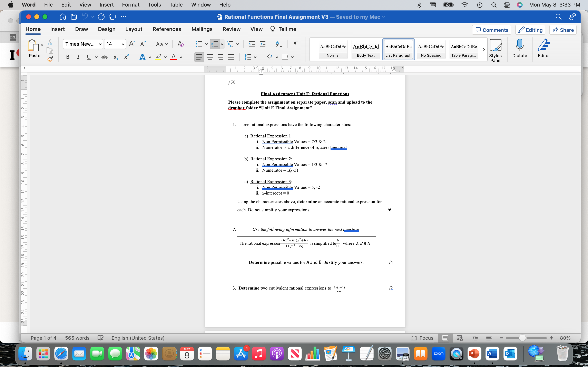Click the Sort icon in the ribbon
The width and height of the screenshot is (588, 367).
tap(278, 44)
